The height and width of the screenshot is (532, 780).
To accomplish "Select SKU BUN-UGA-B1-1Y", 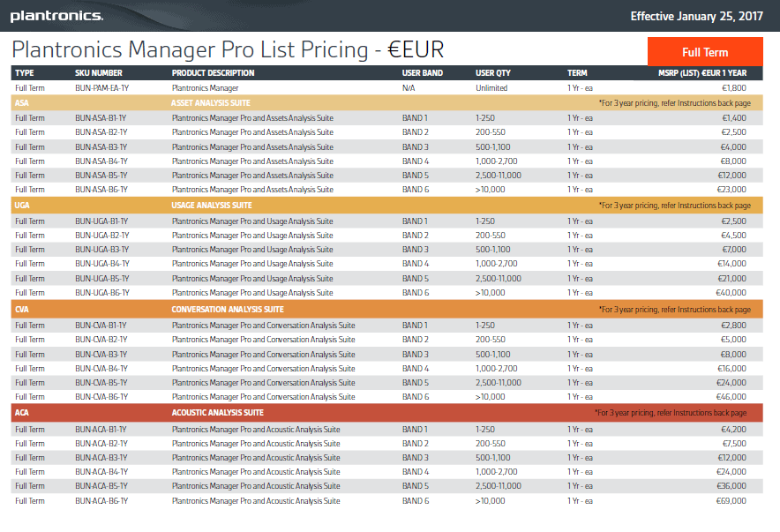I will (x=101, y=221).
